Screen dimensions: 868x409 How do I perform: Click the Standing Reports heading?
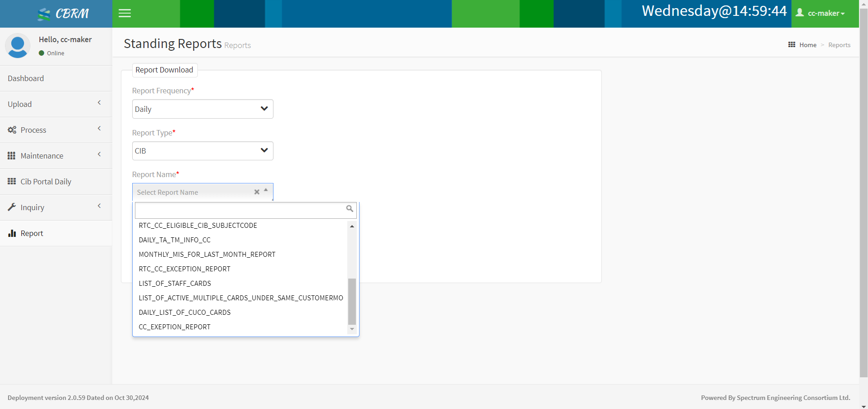173,43
